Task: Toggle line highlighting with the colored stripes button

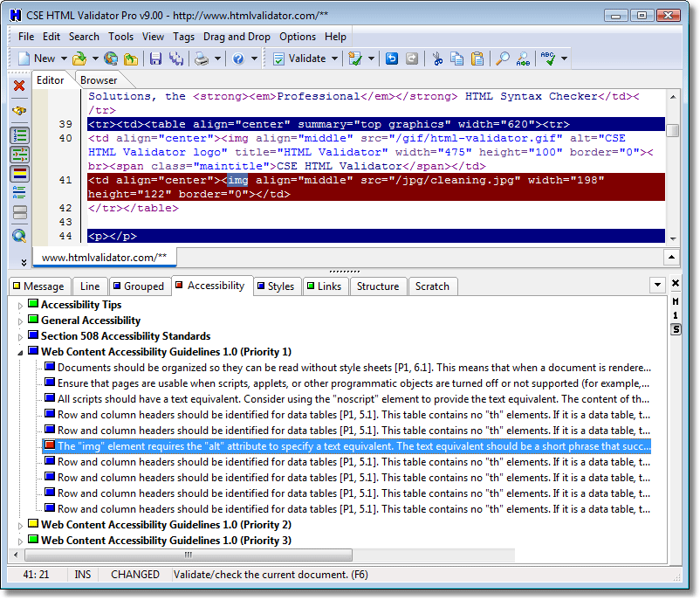Action: 20,173
